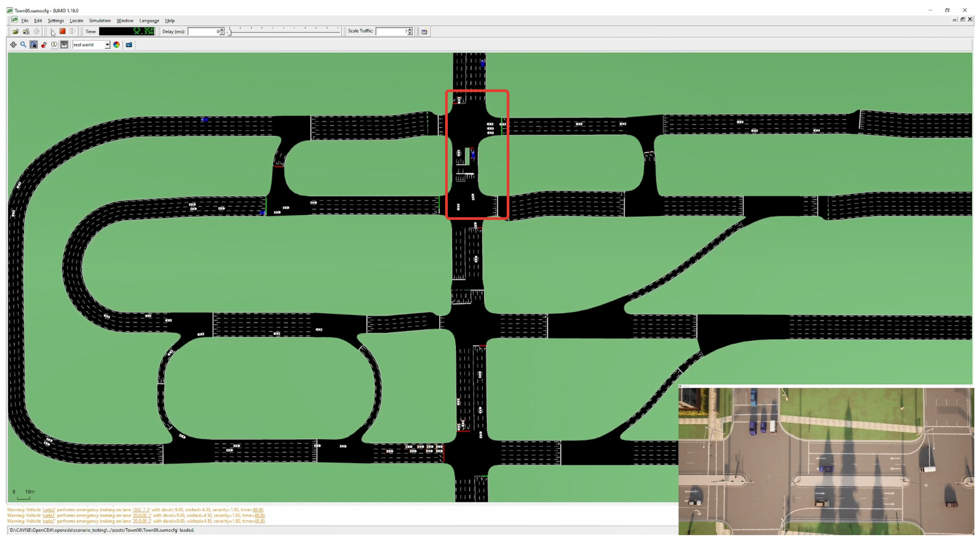The width and height of the screenshot is (980, 541).
Task: Toggle the tooltip speech bubble icon
Action: (54, 45)
